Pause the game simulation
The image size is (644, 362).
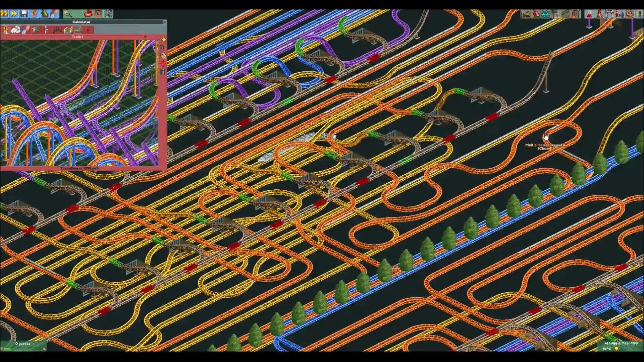click(4, 14)
